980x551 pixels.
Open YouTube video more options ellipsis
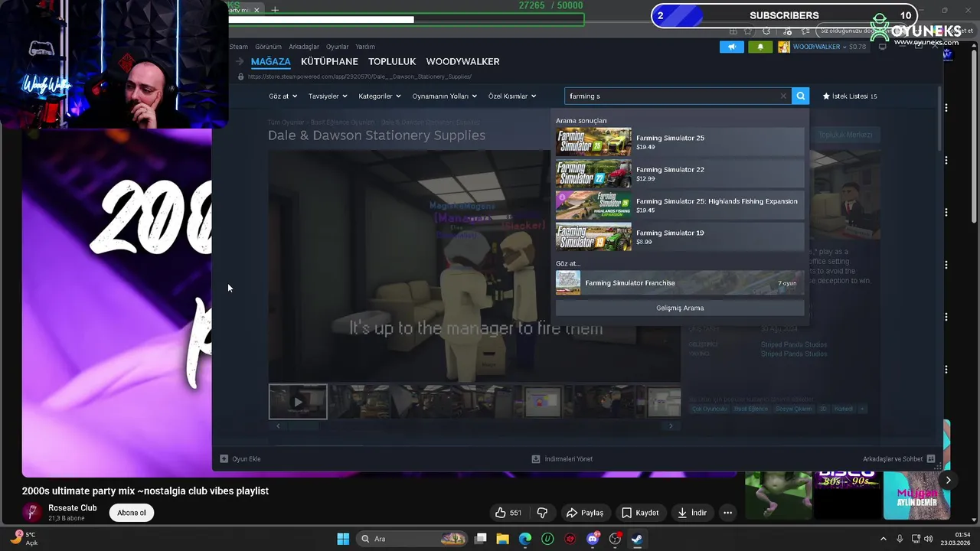tap(728, 513)
